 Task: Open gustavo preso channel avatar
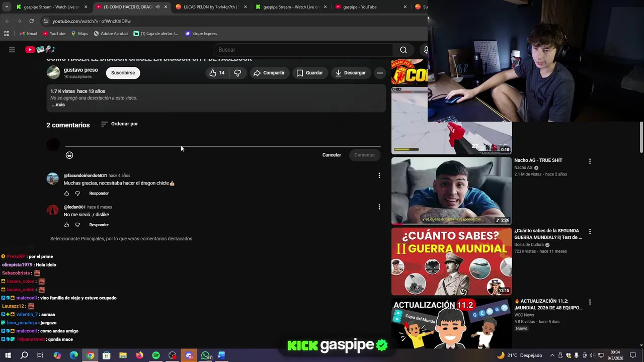(x=53, y=73)
